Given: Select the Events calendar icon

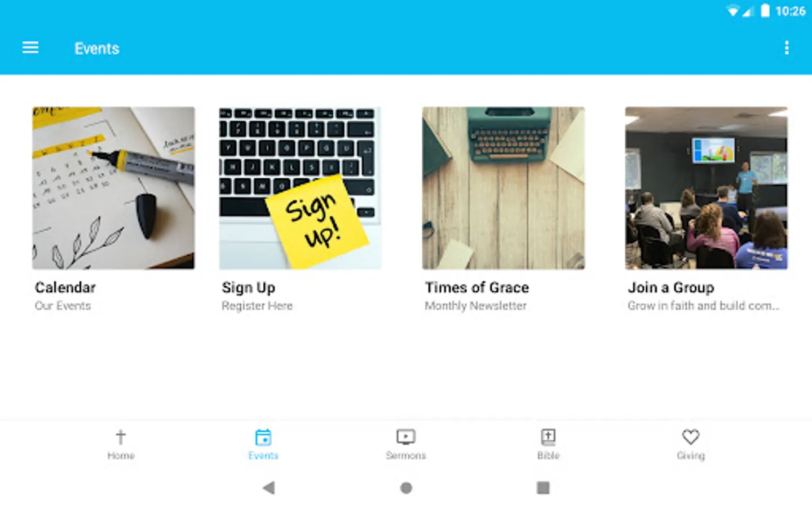Looking at the screenshot, I should click(x=263, y=437).
